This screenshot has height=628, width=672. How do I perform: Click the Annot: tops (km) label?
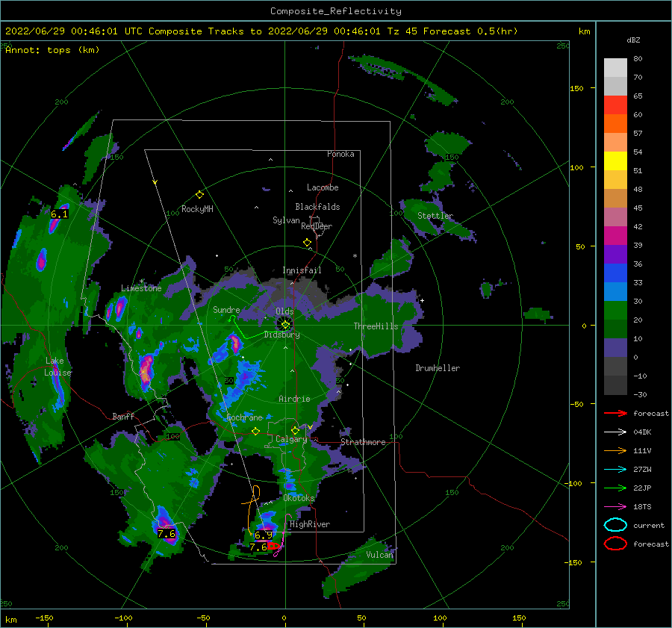point(52,50)
